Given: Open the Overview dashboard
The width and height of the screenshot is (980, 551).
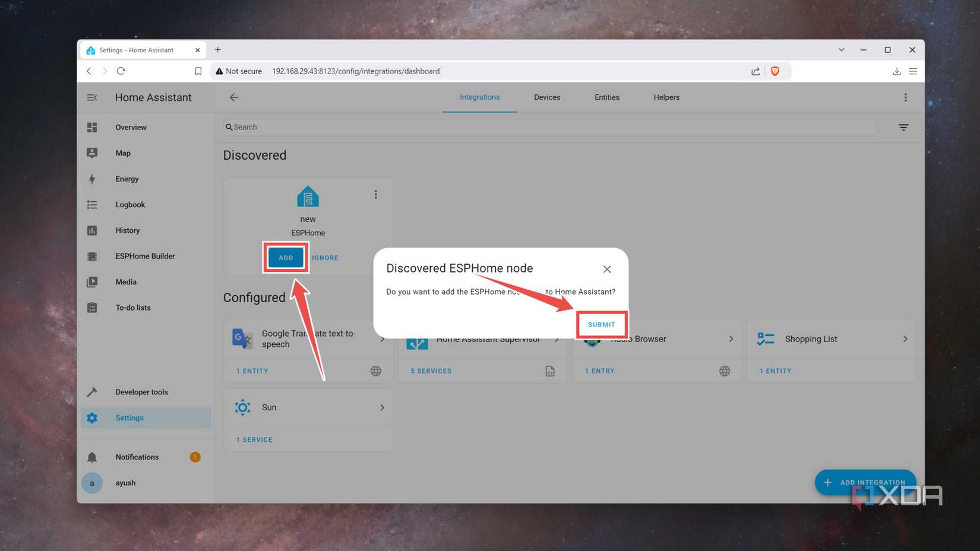Looking at the screenshot, I should pyautogui.click(x=146, y=128).
